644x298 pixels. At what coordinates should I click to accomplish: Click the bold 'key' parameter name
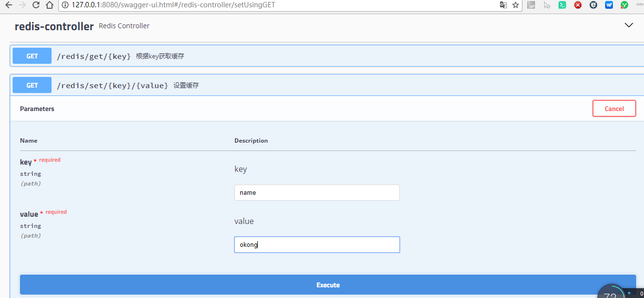pyautogui.click(x=26, y=162)
